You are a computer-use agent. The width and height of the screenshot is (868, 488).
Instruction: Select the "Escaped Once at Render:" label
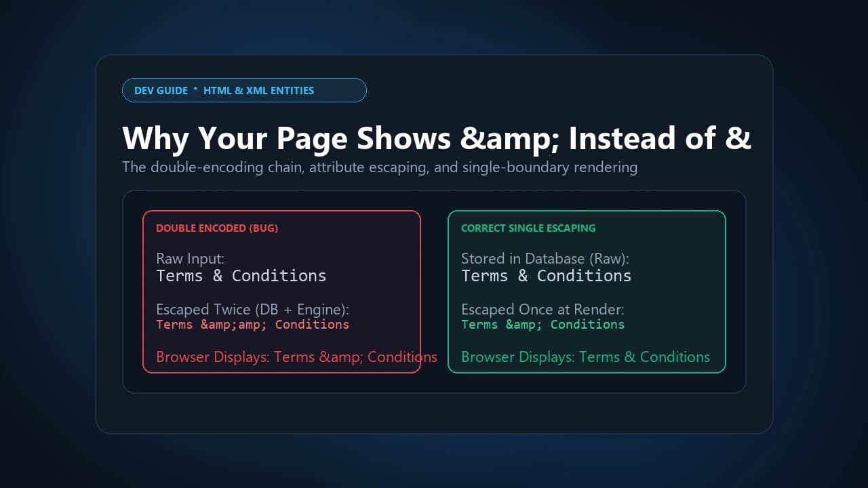point(542,309)
